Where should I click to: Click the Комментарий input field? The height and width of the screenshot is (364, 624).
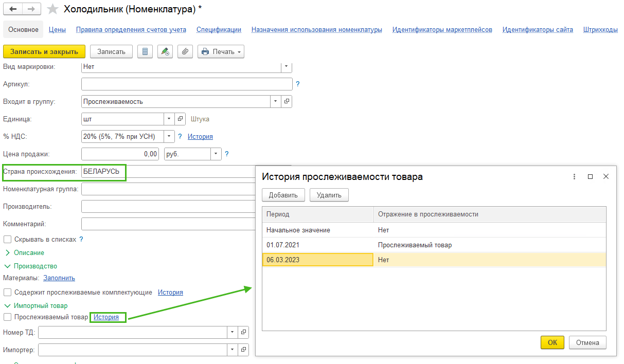(x=168, y=224)
